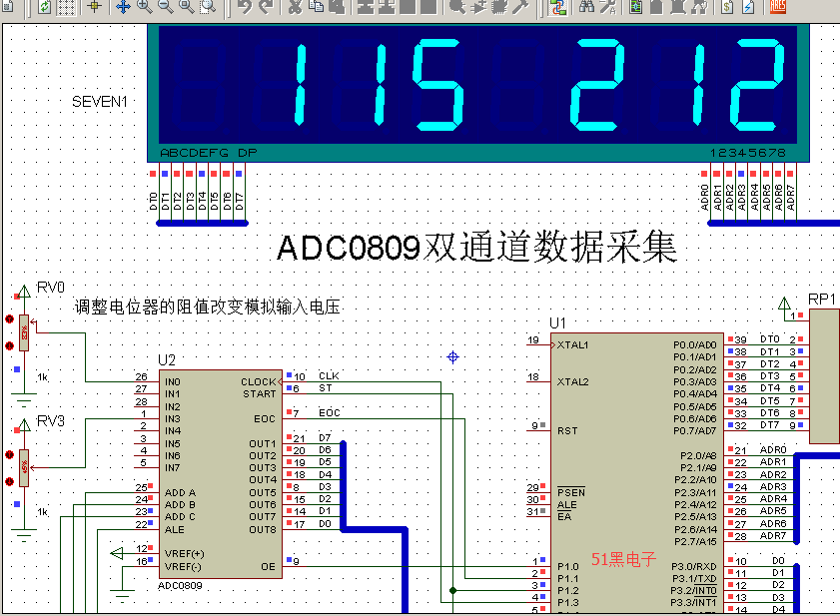The width and height of the screenshot is (840, 616).
Task: Click the remove sheet icon
Action: point(677,7)
